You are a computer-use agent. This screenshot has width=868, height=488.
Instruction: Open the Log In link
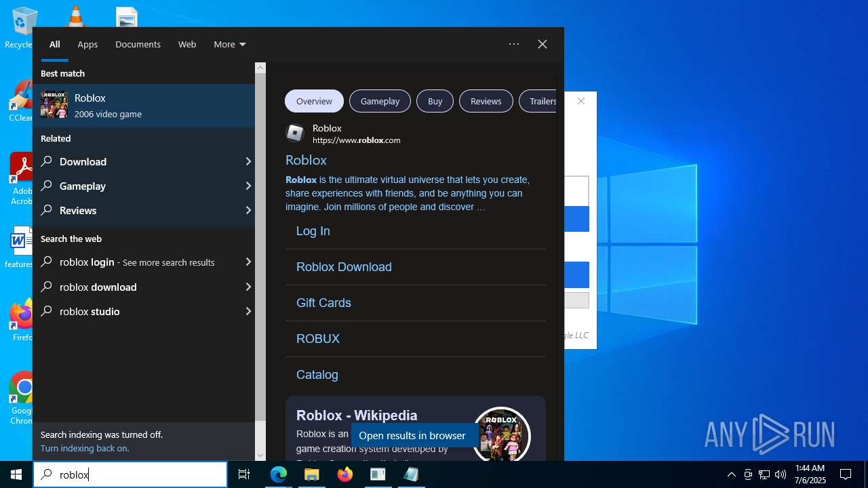(313, 231)
